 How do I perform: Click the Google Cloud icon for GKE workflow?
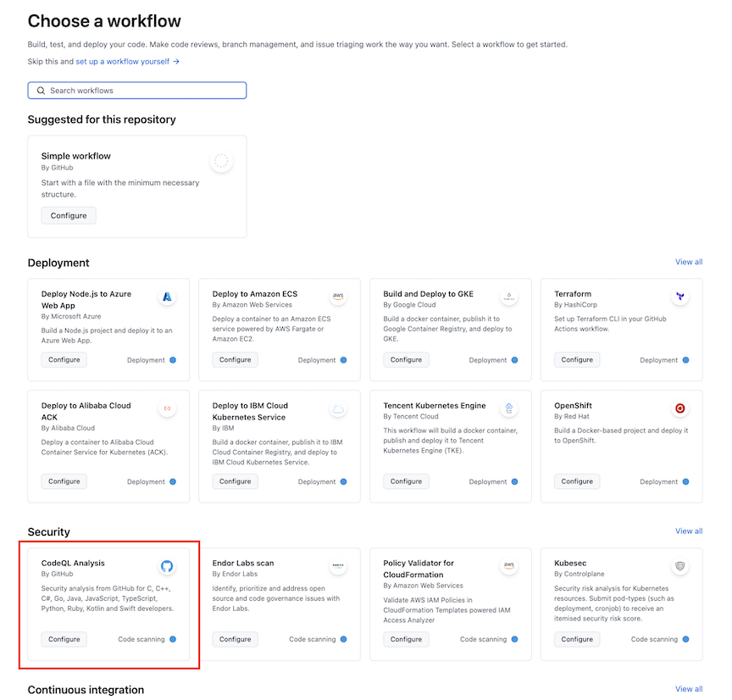coord(509,297)
